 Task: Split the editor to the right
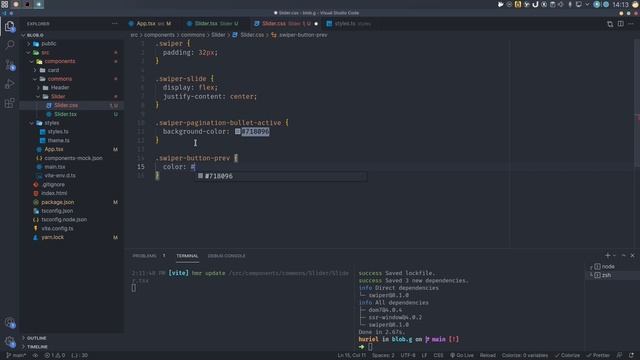620,24
